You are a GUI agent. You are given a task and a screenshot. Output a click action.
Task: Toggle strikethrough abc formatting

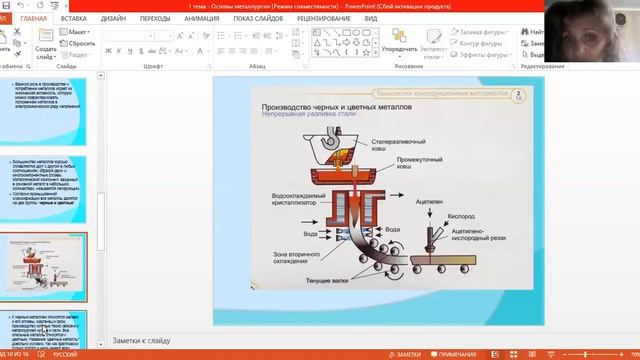(x=152, y=51)
